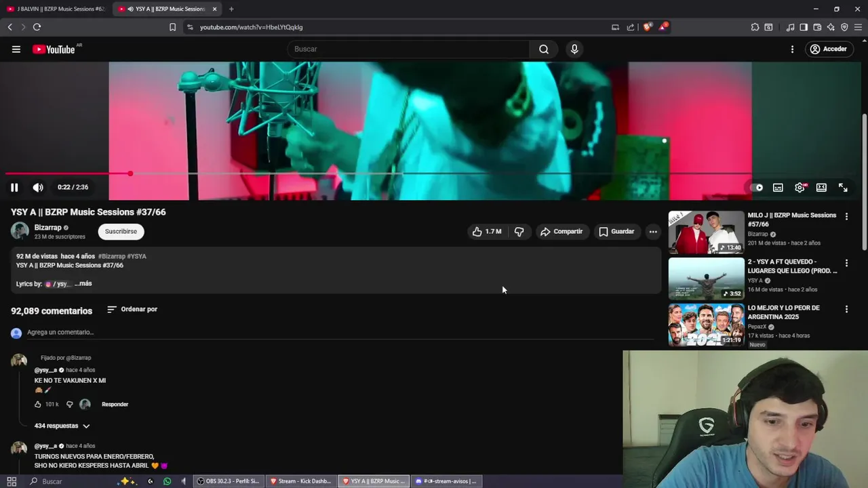
Task: Open the YouTube hamburger guide menu
Action: 16,49
